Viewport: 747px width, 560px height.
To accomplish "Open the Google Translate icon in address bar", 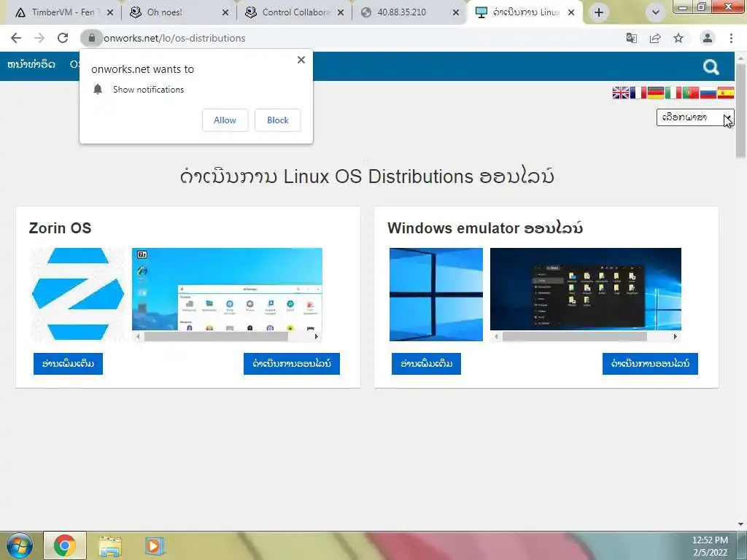I will tap(632, 38).
